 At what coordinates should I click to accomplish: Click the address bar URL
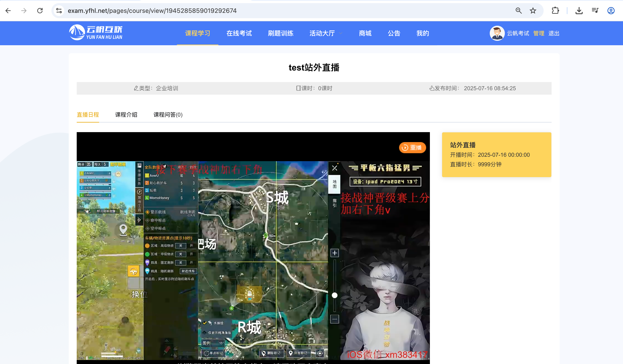point(152,11)
